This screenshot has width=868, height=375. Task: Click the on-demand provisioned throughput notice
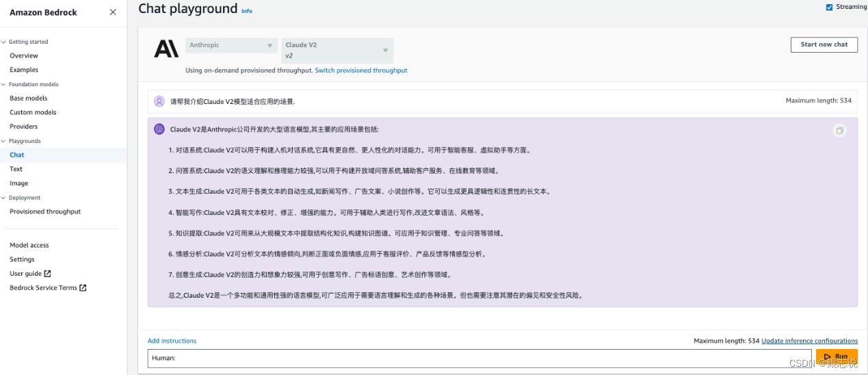249,70
